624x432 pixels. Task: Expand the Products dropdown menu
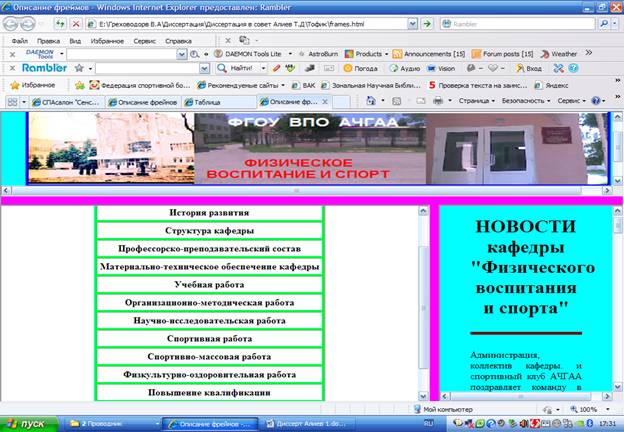[386, 54]
